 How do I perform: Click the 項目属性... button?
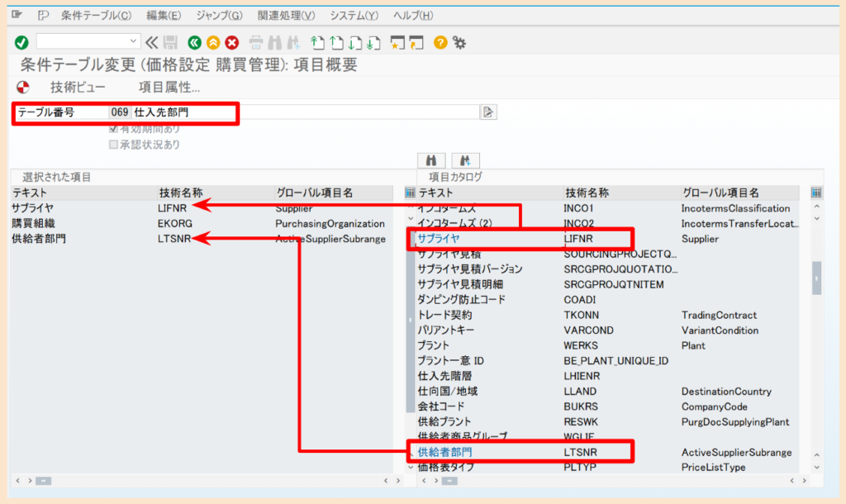[169, 88]
